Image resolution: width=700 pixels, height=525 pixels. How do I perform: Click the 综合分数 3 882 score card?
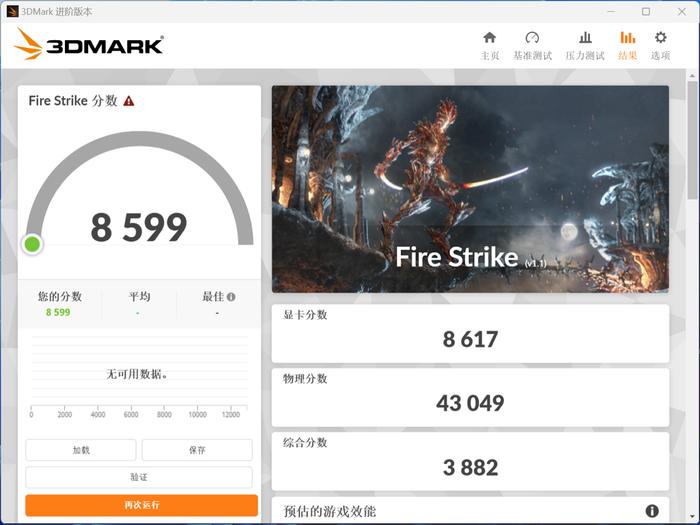[470, 461]
